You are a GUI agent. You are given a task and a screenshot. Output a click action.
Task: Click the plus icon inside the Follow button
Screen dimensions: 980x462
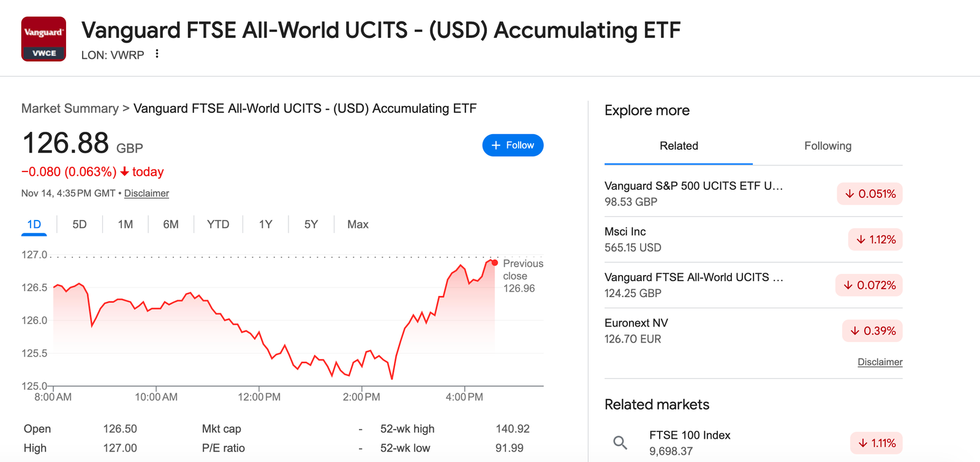(x=496, y=145)
